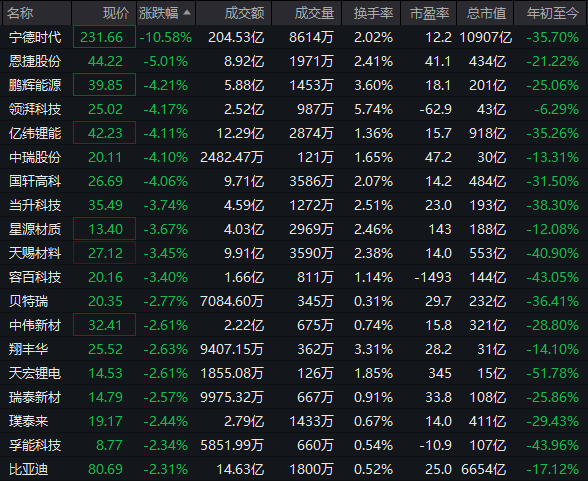Screen dimensions: 588x481
Task: Select stock name 领湃科技
Action: [x=35, y=109]
